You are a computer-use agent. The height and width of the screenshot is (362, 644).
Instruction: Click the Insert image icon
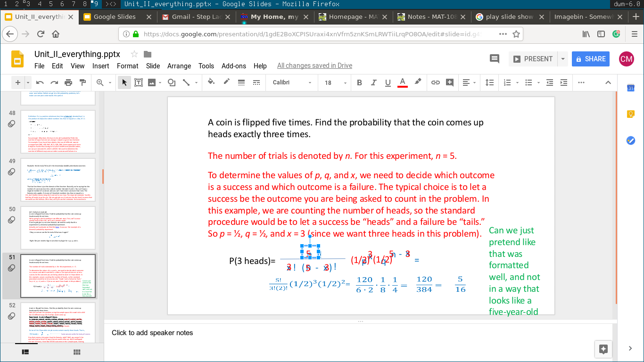tap(152, 82)
